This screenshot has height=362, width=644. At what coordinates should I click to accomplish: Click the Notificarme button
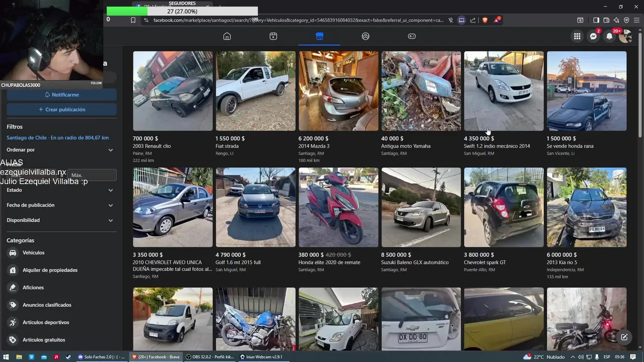[x=62, y=95]
